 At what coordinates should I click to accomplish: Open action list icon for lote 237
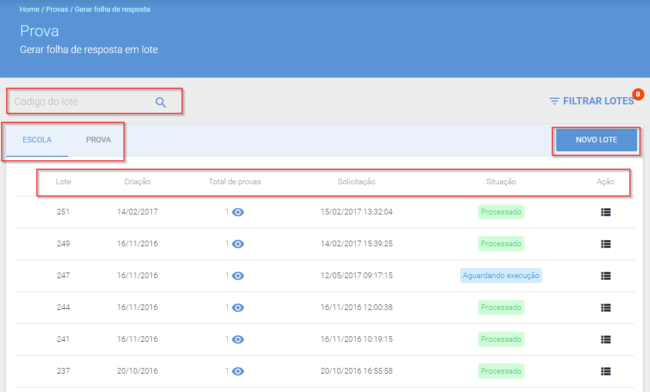(x=606, y=371)
